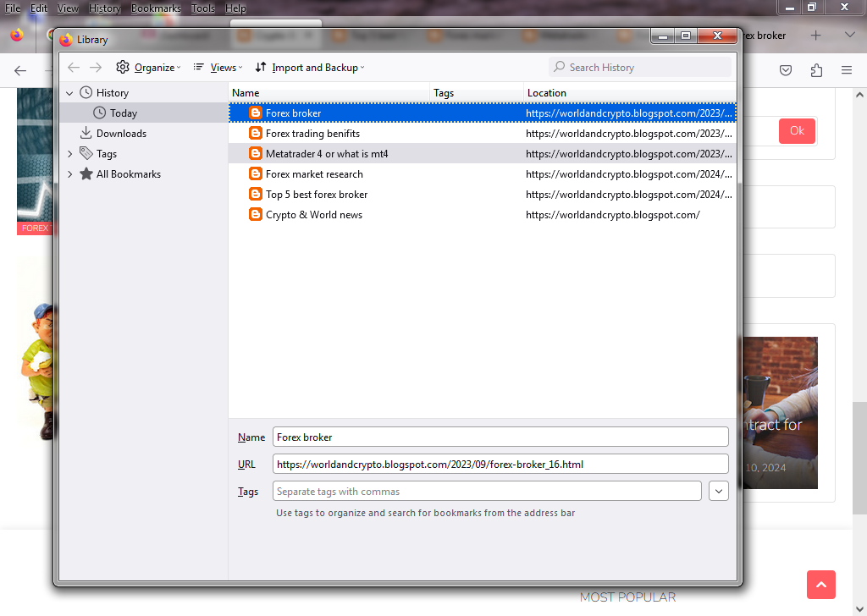Edit the URL field
The width and height of the screenshot is (867, 616).
500,464
